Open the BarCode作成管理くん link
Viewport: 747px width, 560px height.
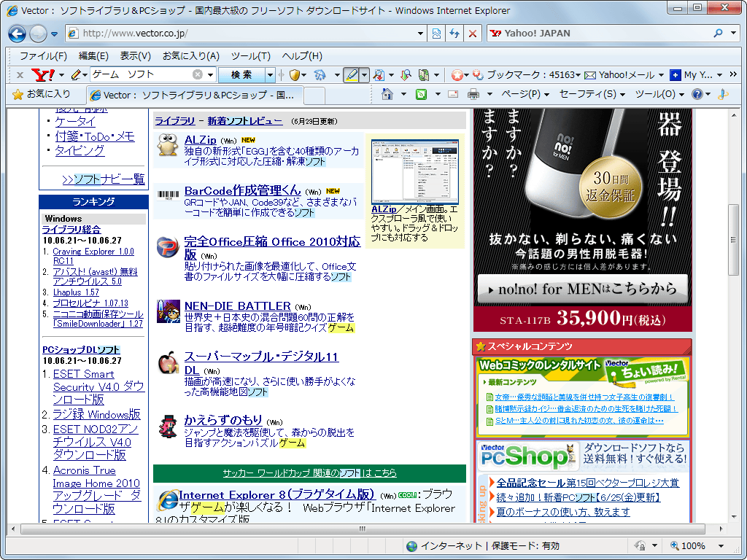243,190
